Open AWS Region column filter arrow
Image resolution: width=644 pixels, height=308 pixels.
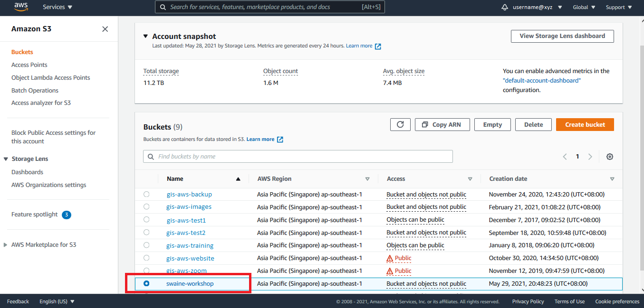(x=367, y=179)
